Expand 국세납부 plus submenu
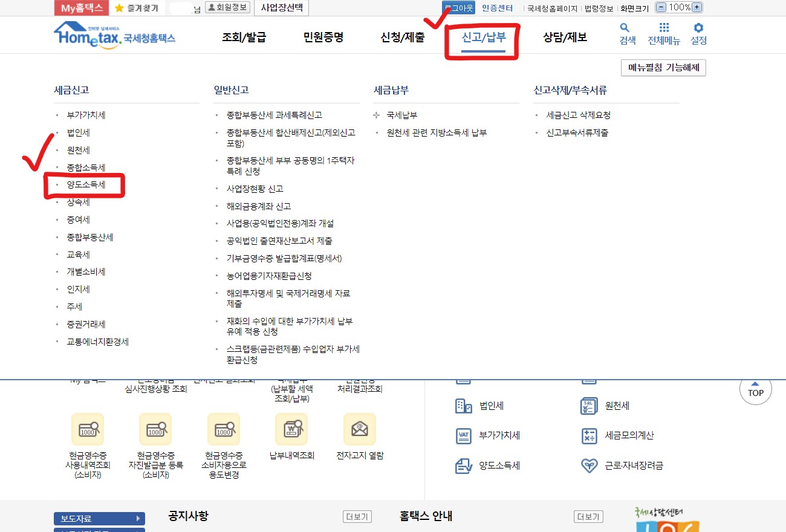 pos(377,115)
